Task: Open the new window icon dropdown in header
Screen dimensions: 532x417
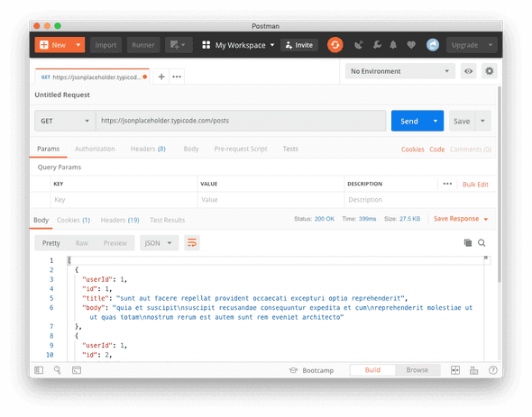Action: click(179, 45)
